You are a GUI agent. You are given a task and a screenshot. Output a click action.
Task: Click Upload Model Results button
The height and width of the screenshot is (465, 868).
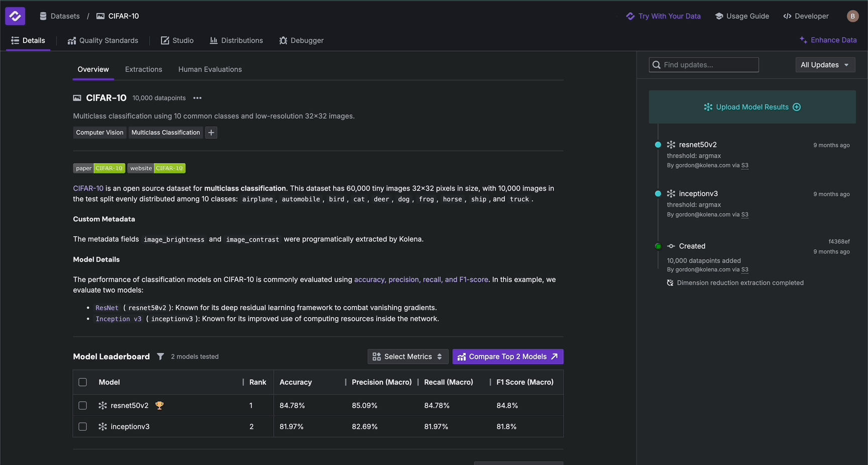click(x=752, y=107)
